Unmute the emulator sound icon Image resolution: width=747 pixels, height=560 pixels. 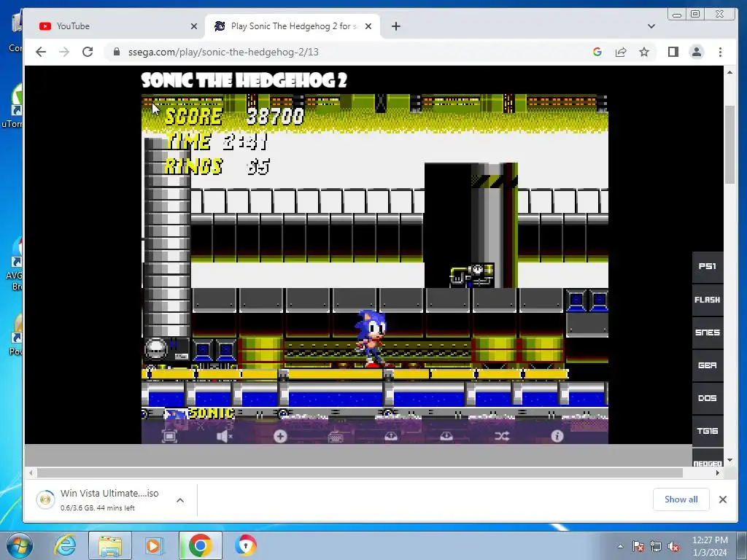(x=225, y=436)
